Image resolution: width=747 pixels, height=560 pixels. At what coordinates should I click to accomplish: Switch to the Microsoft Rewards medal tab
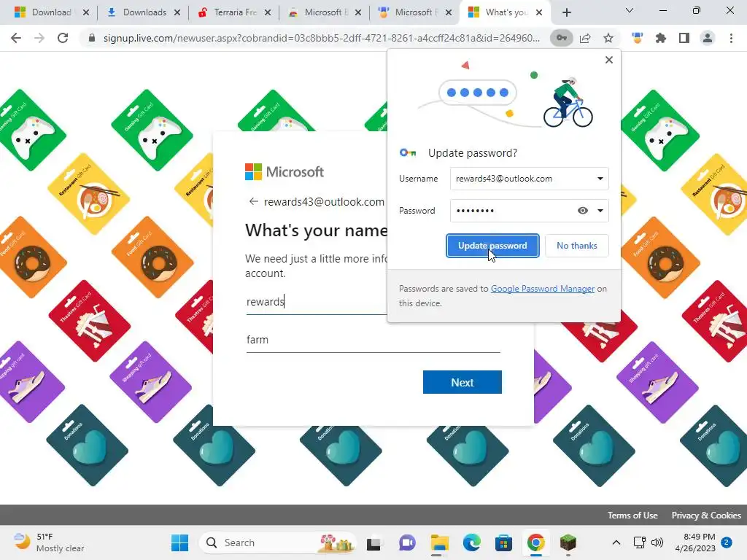coord(414,12)
